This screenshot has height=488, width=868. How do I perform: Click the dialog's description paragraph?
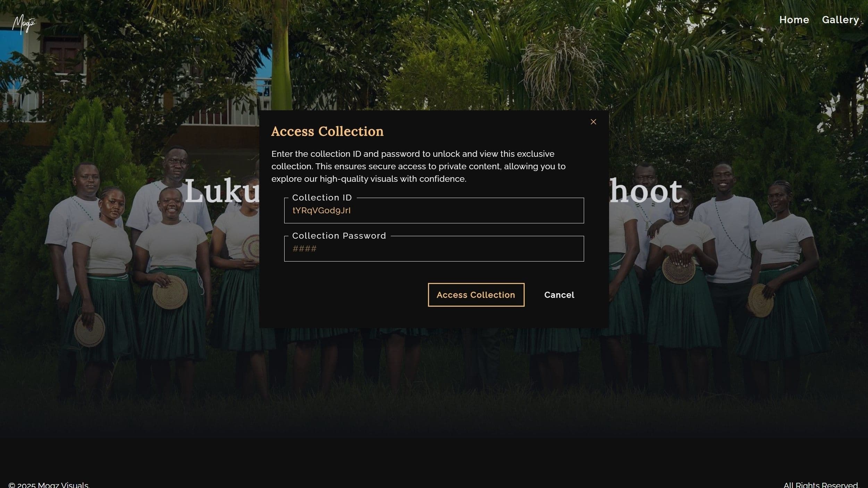(418, 166)
